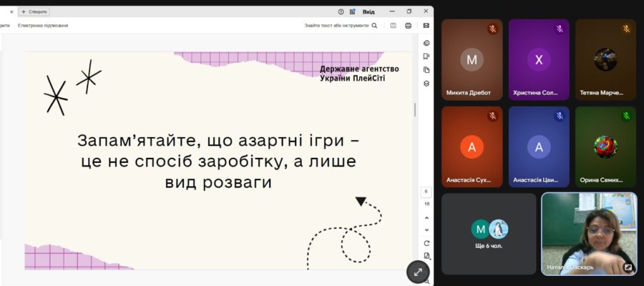The height and width of the screenshot is (286, 644).
Task: Go to previous page with up chevron
Action: 426,217
